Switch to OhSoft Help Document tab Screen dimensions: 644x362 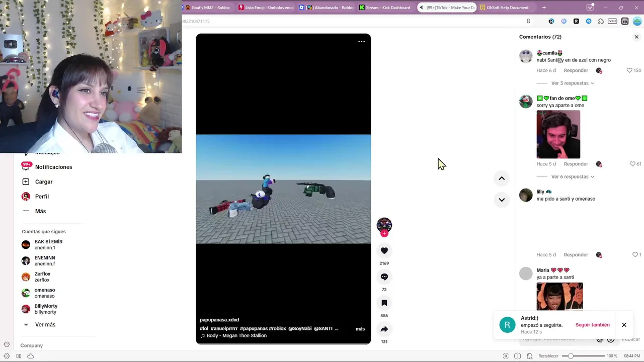pos(507,8)
